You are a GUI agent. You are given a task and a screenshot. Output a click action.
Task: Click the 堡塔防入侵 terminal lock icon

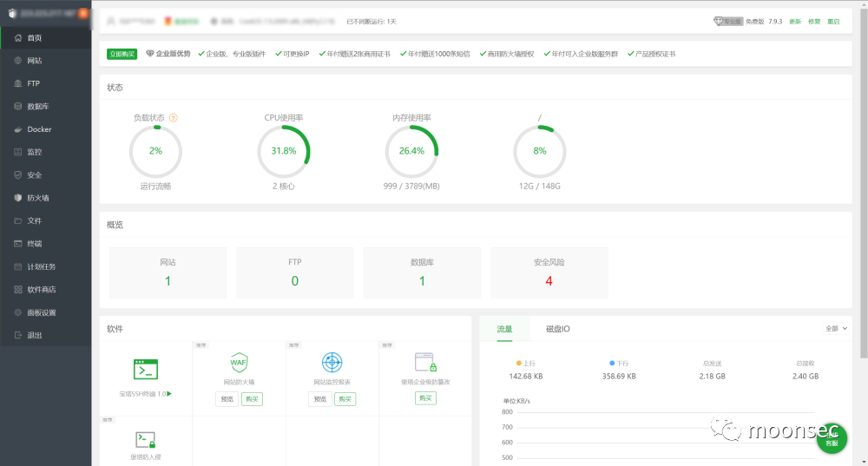[x=146, y=440]
